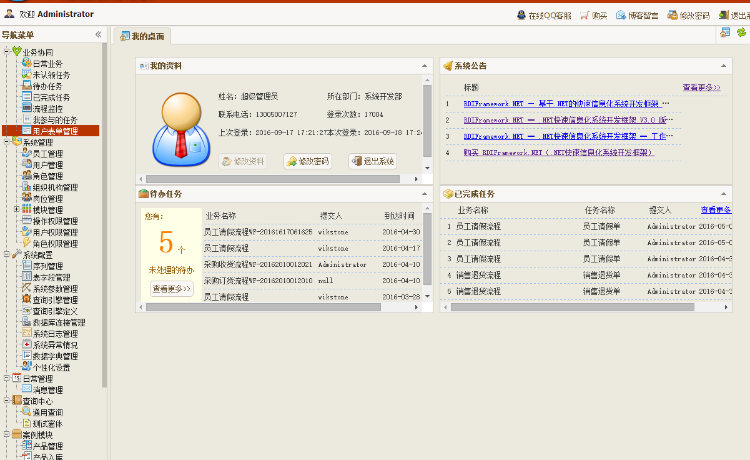The width and height of the screenshot is (750, 460).
Task: Open the 未认领任务 item in the sidebar
Action: pos(51,75)
